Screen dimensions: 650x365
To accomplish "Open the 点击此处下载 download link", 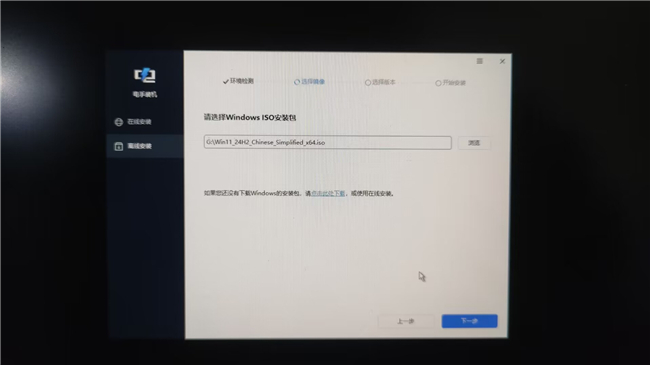I will (x=328, y=193).
